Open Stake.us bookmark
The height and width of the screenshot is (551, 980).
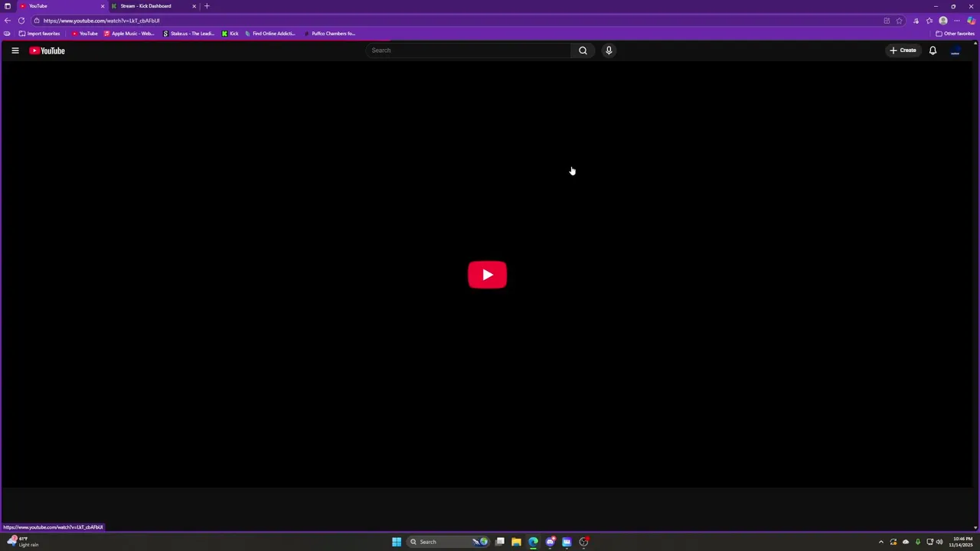[x=188, y=34]
